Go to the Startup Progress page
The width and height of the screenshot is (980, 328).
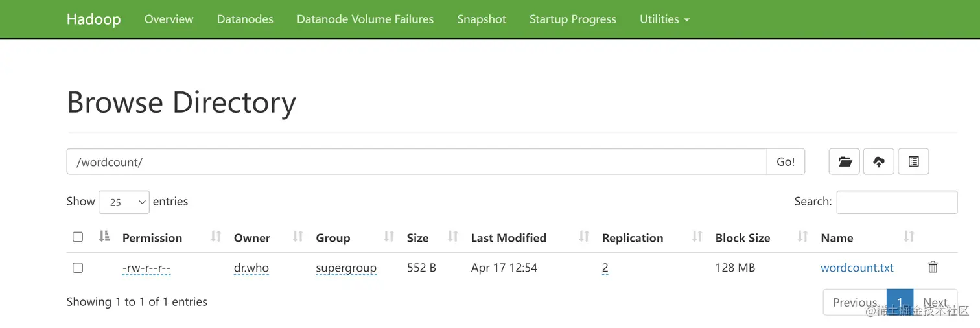[x=572, y=19]
